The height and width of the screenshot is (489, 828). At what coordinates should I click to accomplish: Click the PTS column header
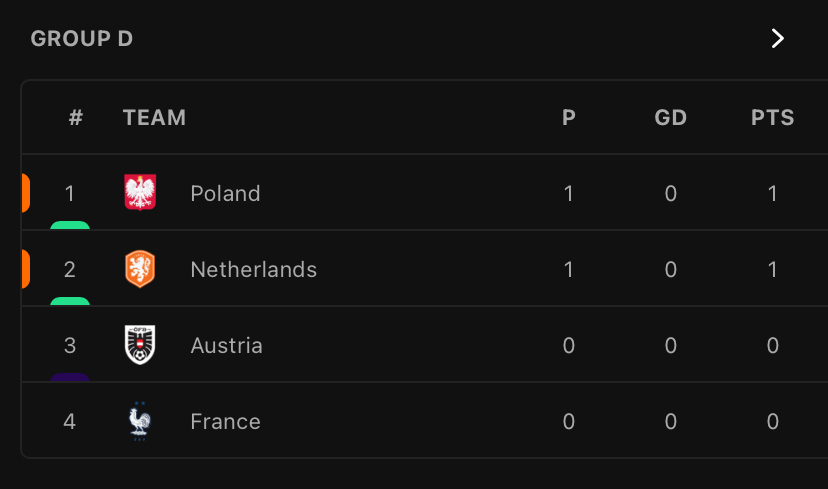pyautogui.click(x=772, y=117)
